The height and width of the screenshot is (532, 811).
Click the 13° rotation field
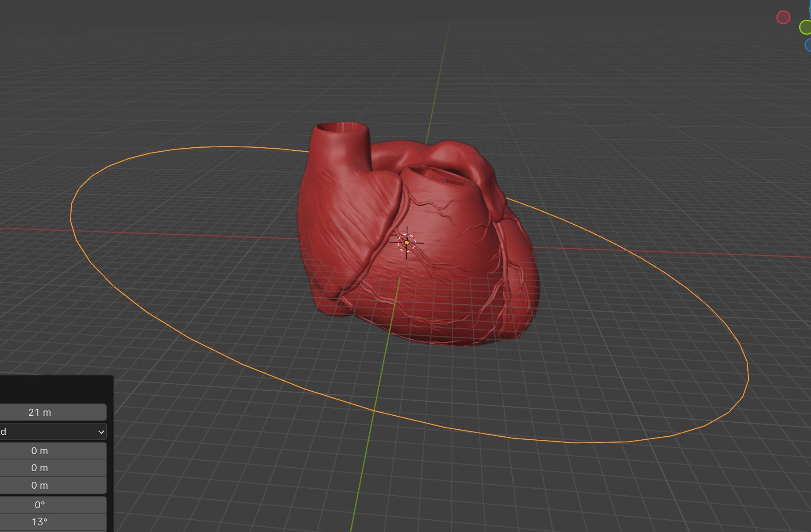[x=53, y=522]
